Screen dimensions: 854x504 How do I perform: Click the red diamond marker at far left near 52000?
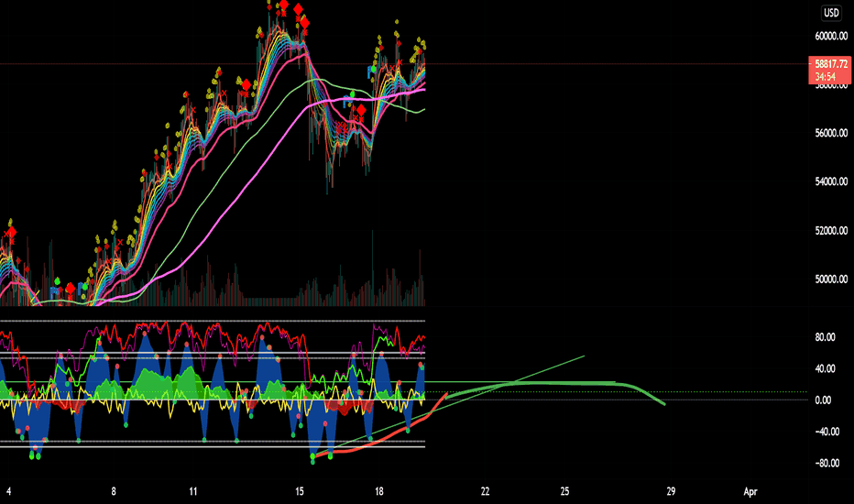tap(12, 233)
